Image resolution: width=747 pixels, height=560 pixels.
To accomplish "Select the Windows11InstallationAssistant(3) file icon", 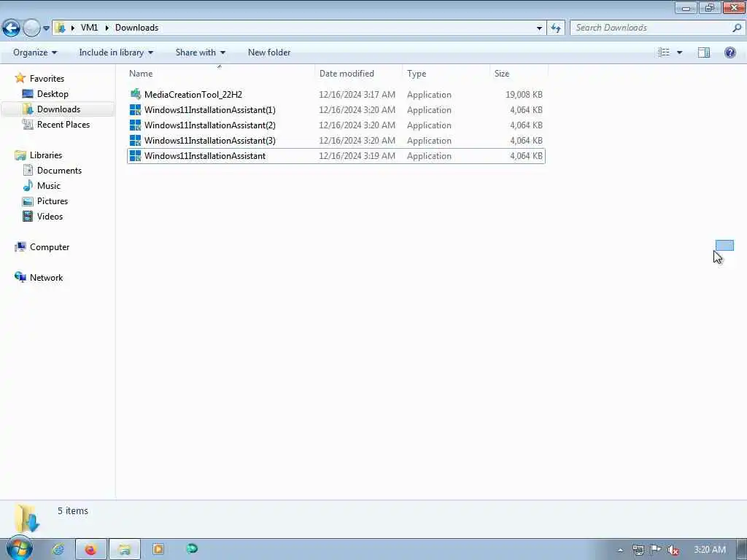I will pos(135,141).
